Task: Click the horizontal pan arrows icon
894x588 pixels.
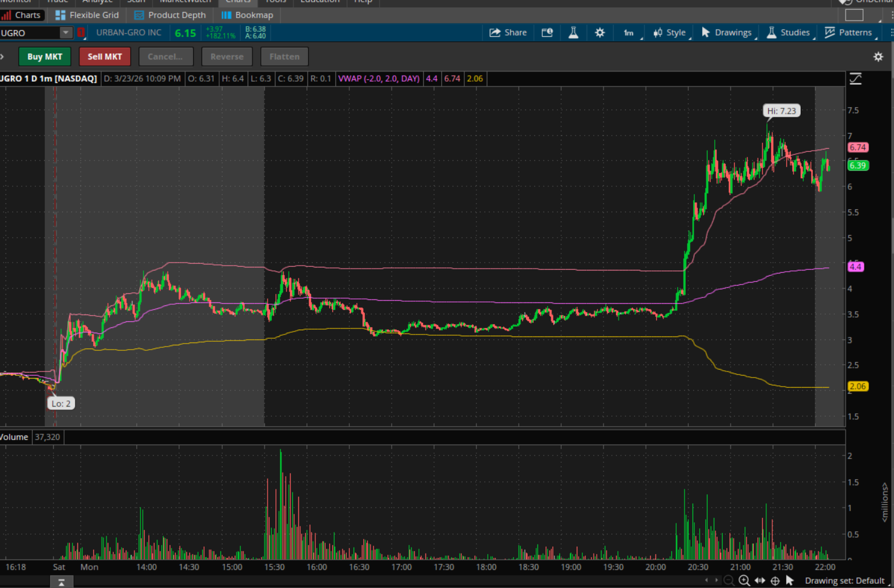Action: (x=760, y=581)
